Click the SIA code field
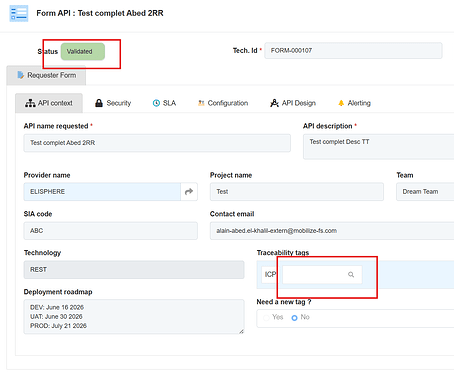The image size is (454, 375). 111,231
